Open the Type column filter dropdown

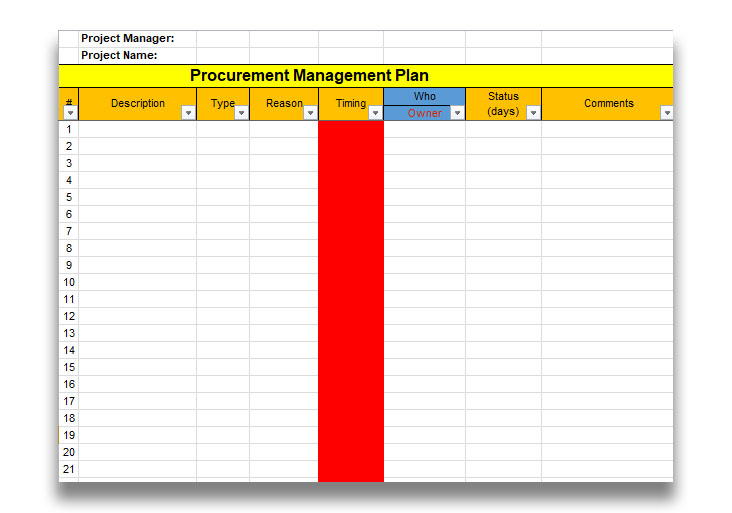(241, 113)
